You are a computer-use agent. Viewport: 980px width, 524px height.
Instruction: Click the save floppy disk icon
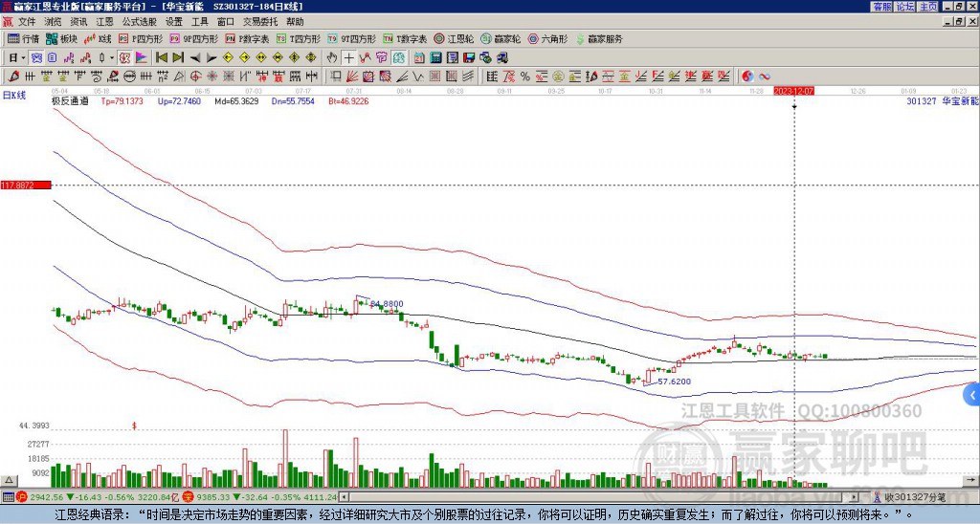click(x=469, y=58)
